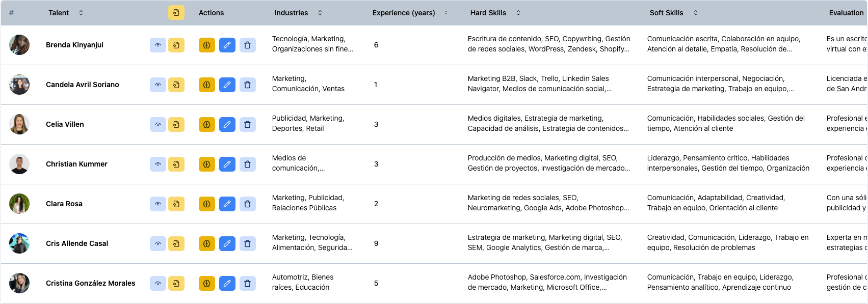View Brenda Kinyanjui with eye icon
868x304 pixels.
pyautogui.click(x=157, y=45)
